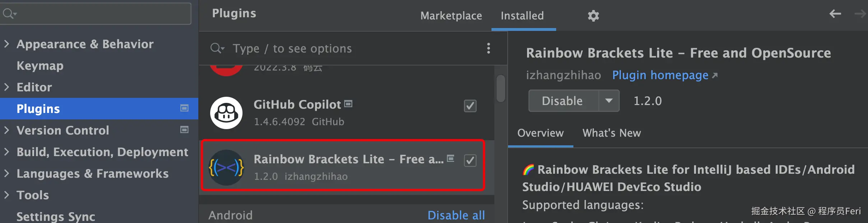This screenshot has width=868, height=223.
Task: Click Disable all for Android plugins
Action: point(456,215)
